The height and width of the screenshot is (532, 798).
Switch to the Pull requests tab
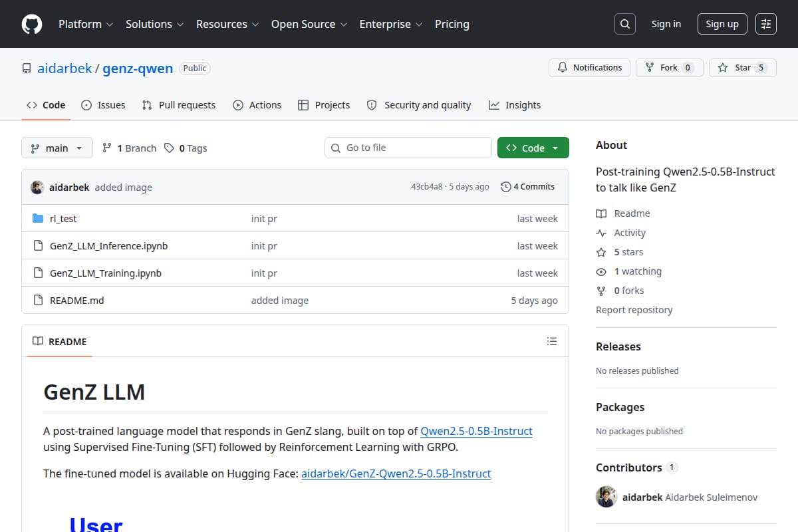pos(179,105)
